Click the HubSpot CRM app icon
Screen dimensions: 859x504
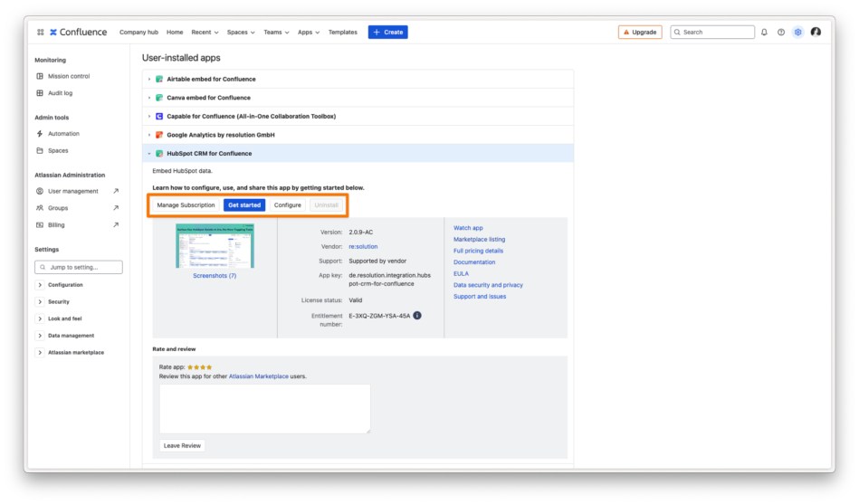coord(159,154)
